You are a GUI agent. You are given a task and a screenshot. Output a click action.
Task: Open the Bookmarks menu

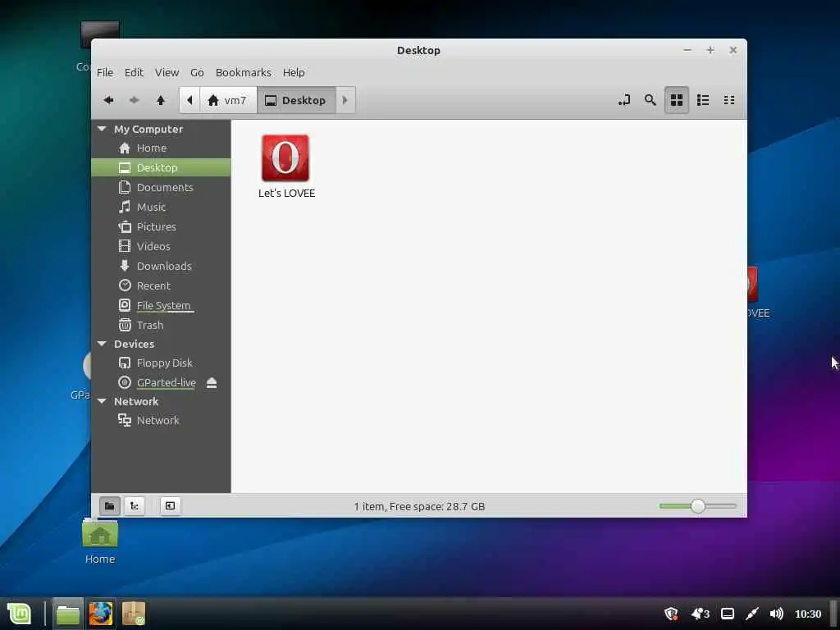[243, 72]
